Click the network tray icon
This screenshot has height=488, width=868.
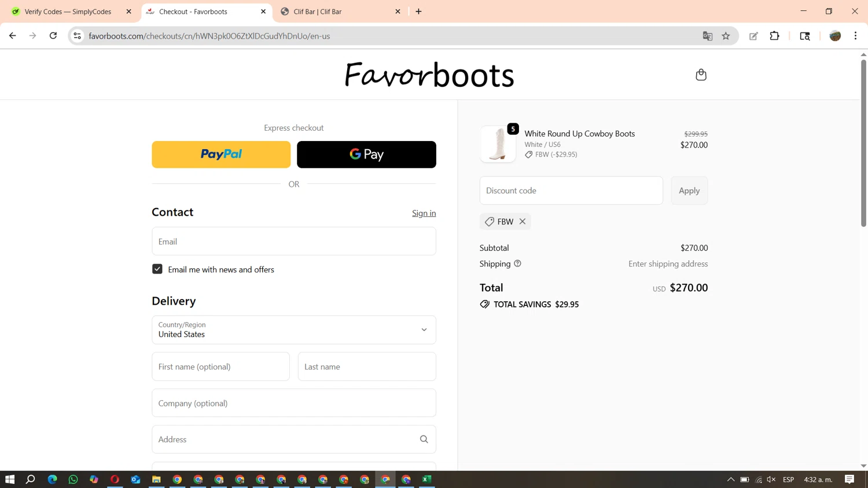(759, 479)
